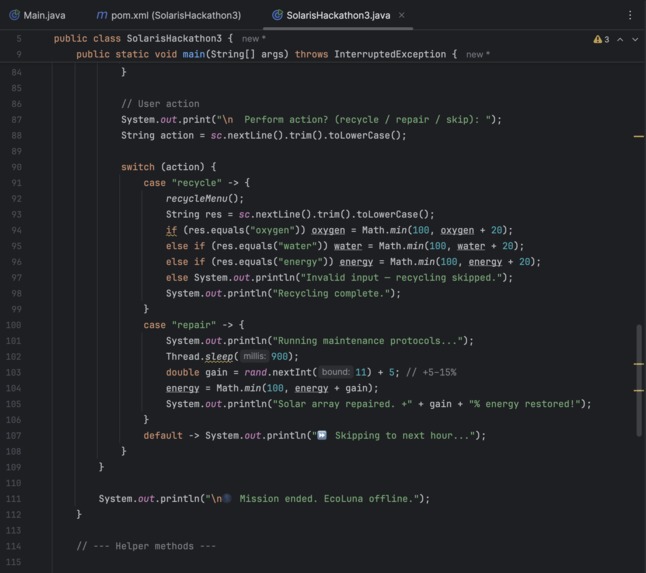Click the 3 warnings indicator

click(x=601, y=40)
